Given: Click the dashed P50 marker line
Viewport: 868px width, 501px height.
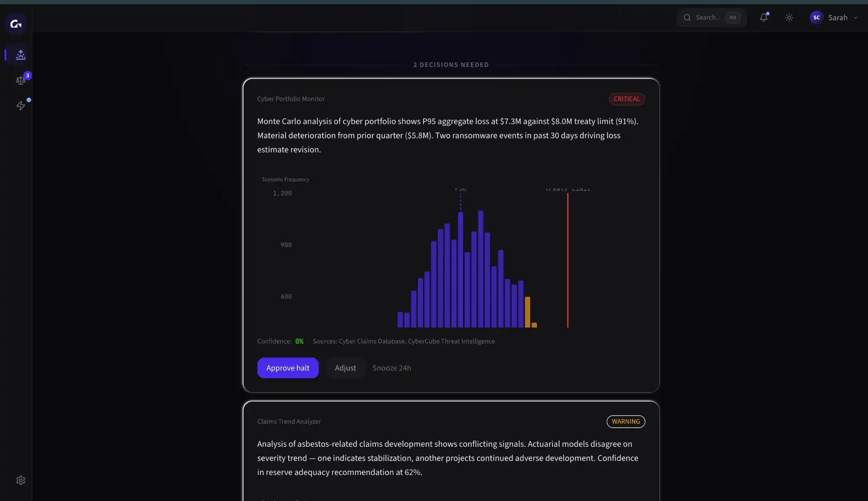Looking at the screenshot, I should tap(460, 202).
